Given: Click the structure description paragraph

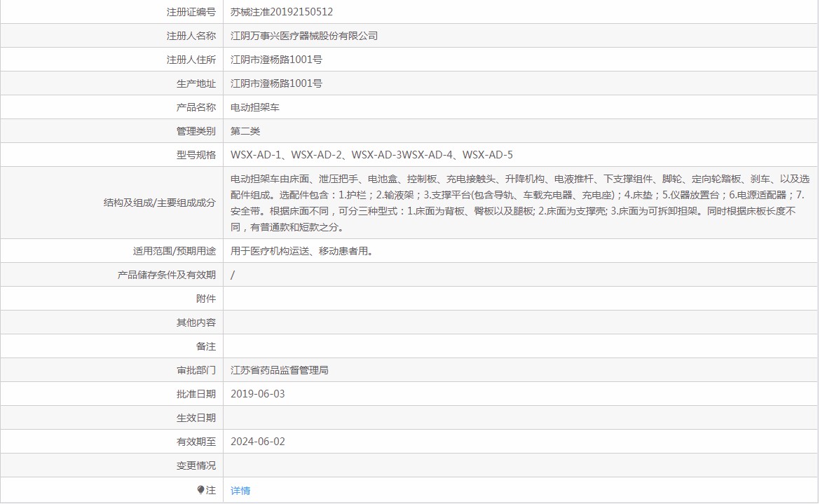Looking at the screenshot, I should 520,203.
